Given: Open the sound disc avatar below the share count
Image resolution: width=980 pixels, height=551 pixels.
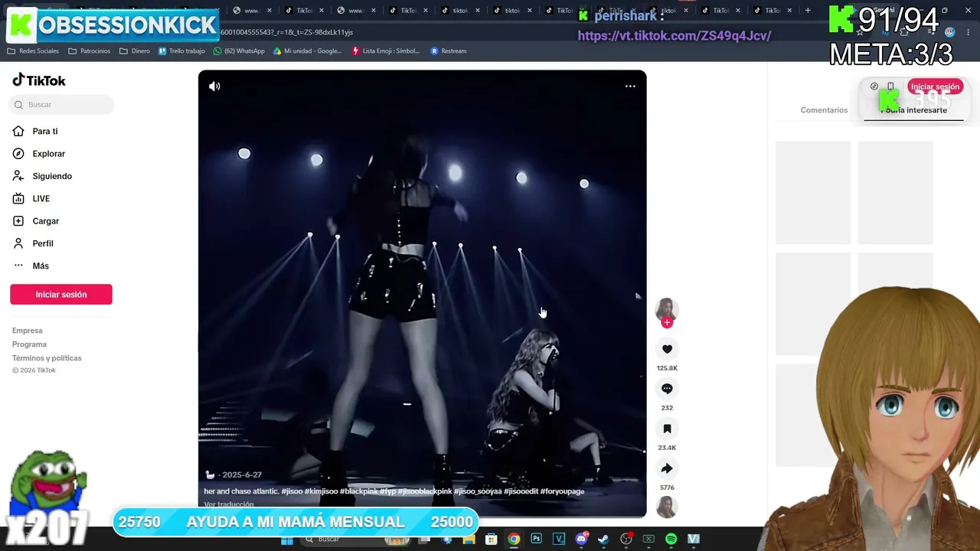Looking at the screenshot, I should 667,507.
